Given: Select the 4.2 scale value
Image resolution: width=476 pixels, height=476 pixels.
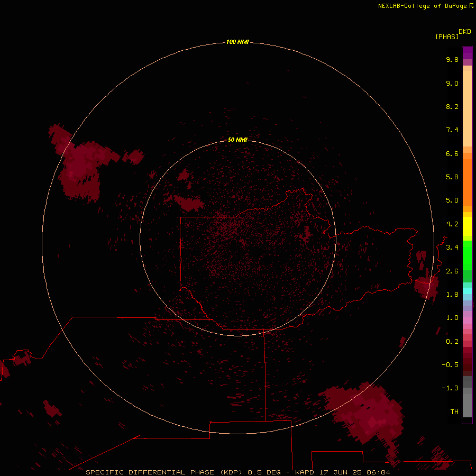Looking at the screenshot, I should click(452, 224).
